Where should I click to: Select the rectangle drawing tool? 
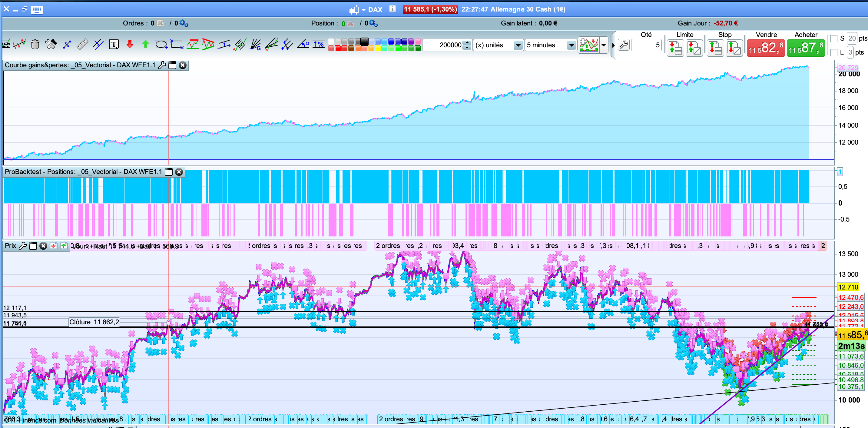pyautogui.click(x=177, y=45)
